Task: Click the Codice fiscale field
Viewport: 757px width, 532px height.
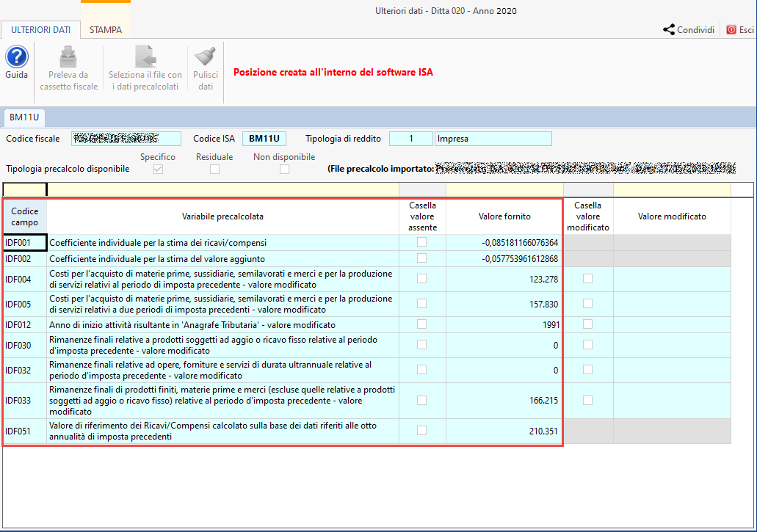Action: pyautogui.click(x=126, y=139)
